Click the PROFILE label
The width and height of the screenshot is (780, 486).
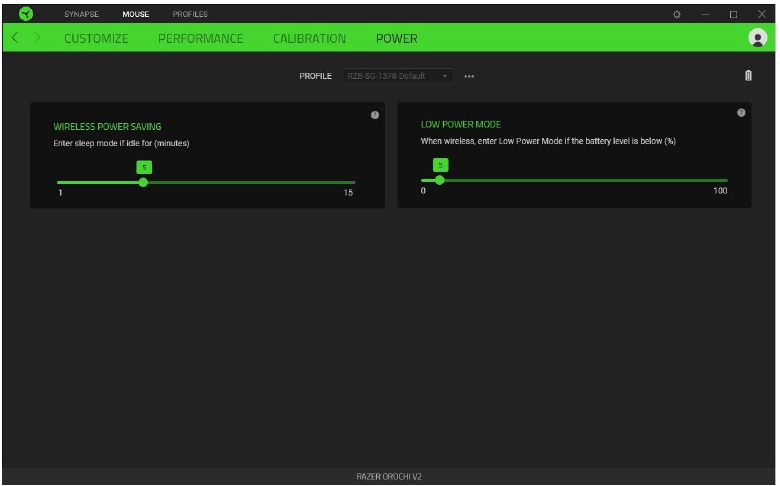(x=315, y=76)
